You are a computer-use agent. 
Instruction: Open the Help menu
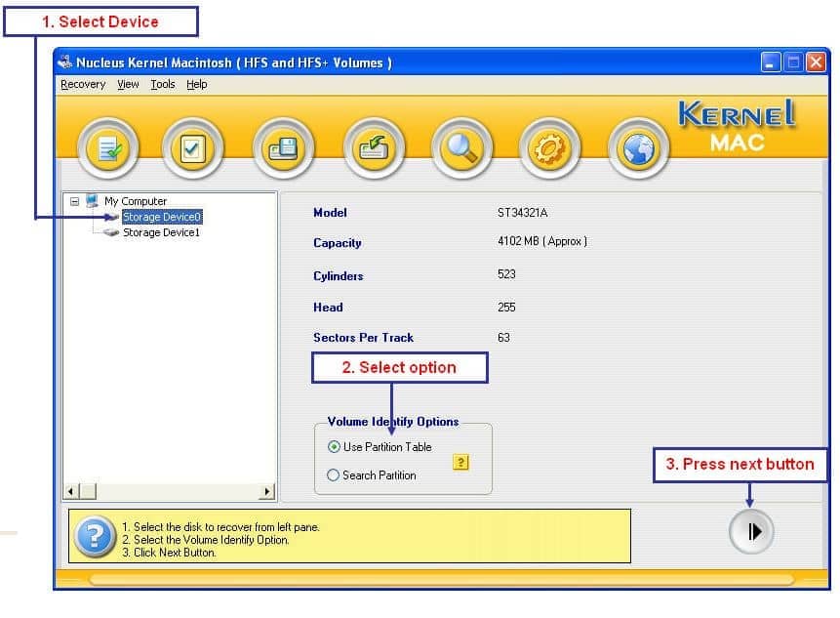(197, 84)
